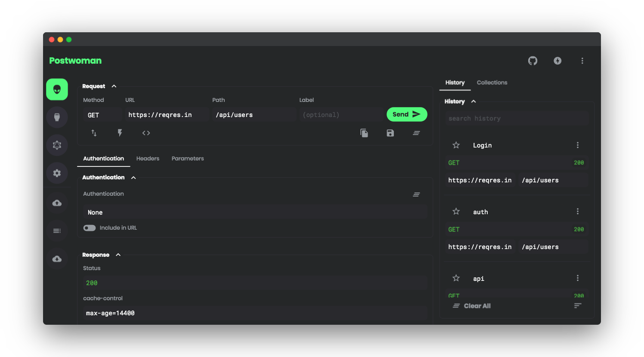Open the WebSocket panel from the sidebar
The height and width of the screenshot is (357, 644).
coord(57,117)
